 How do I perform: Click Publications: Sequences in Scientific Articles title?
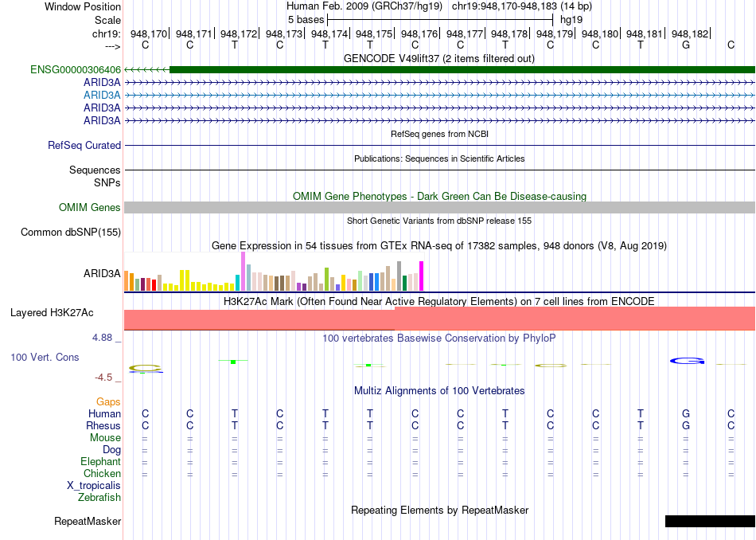(x=439, y=158)
